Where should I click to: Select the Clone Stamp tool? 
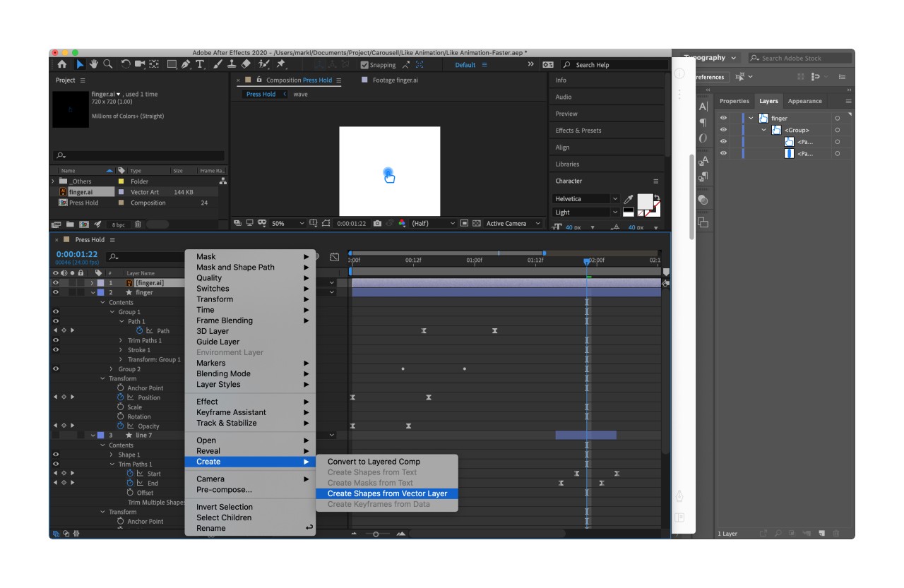click(232, 64)
